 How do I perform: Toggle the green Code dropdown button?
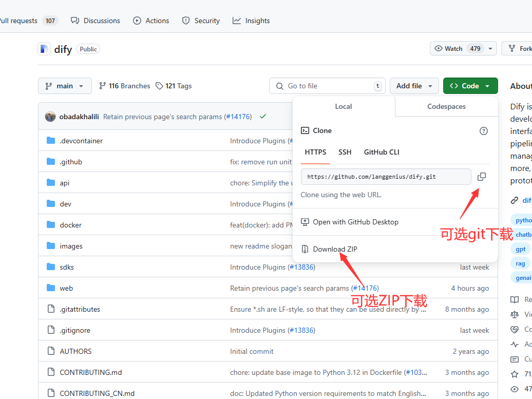(470, 86)
